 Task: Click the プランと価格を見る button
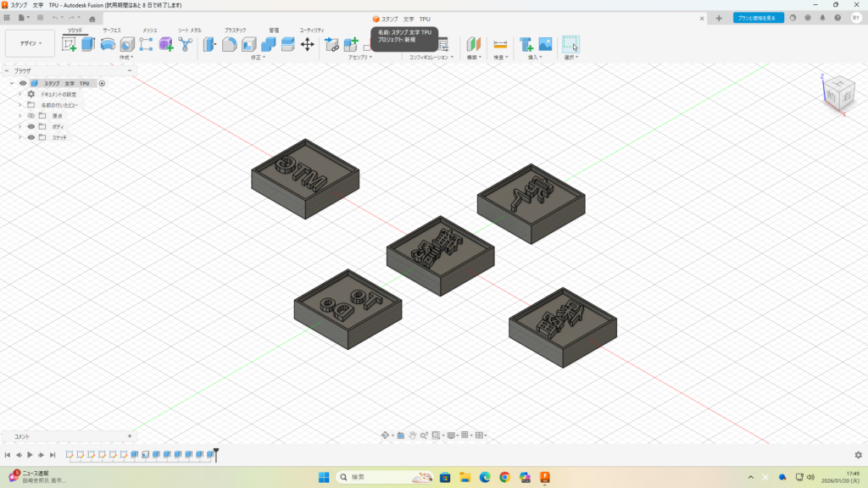point(758,18)
